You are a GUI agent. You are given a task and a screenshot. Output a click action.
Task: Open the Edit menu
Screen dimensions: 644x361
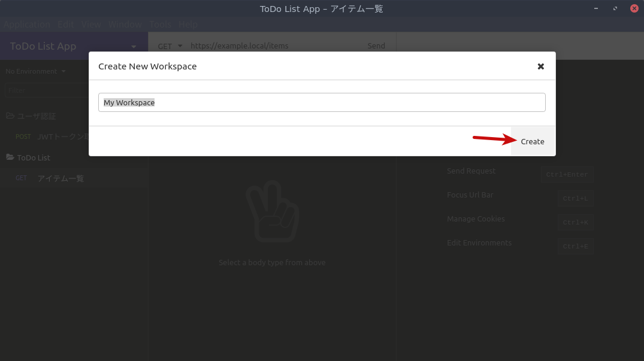65,24
